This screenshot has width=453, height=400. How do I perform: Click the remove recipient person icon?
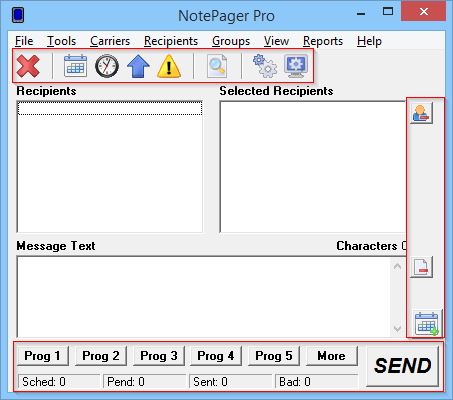coord(421,113)
